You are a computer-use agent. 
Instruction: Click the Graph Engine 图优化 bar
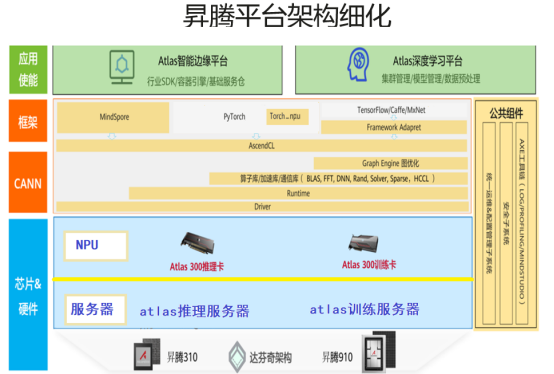click(391, 163)
